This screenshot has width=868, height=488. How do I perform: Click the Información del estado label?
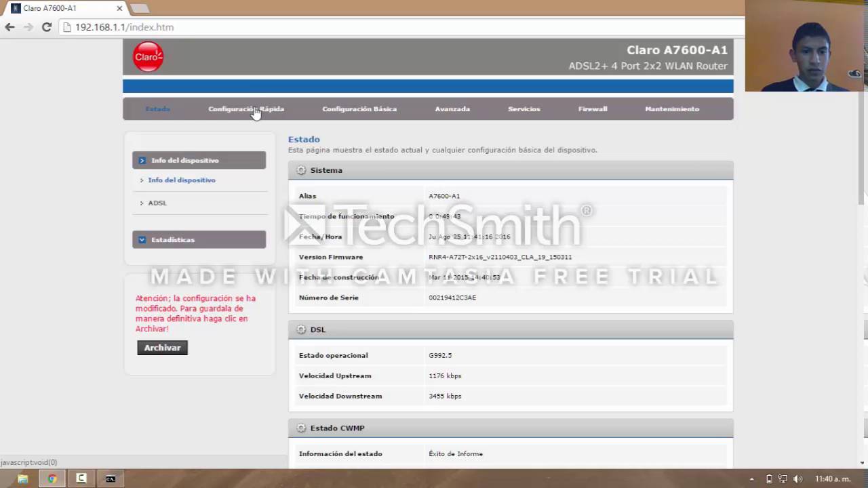coord(340,454)
